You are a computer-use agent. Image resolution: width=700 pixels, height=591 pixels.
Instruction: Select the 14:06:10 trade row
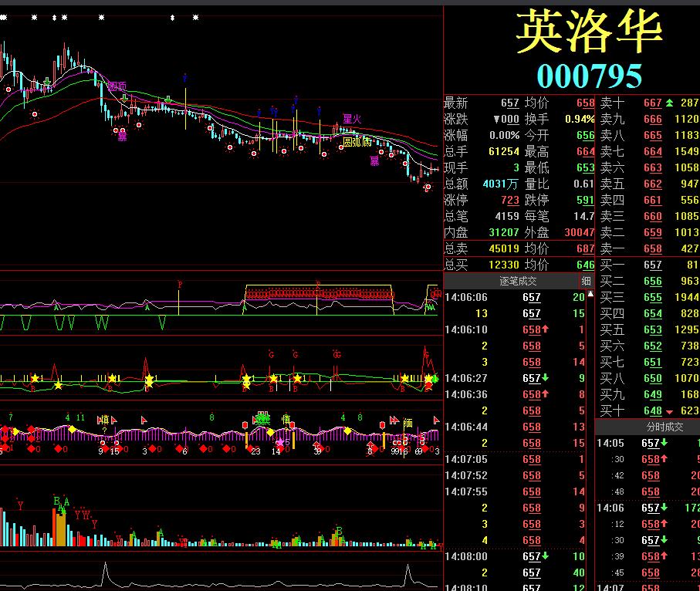click(516, 330)
